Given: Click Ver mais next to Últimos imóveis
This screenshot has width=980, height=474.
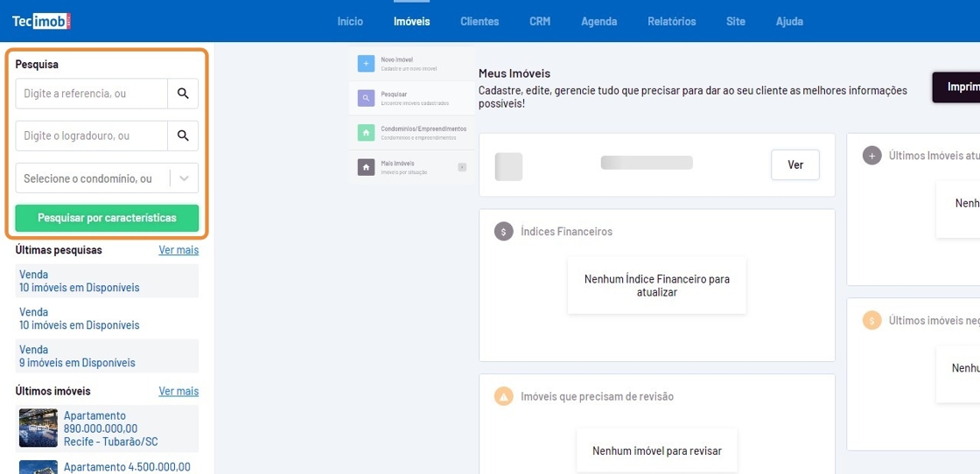Looking at the screenshot, I should [x=178, y=392].
